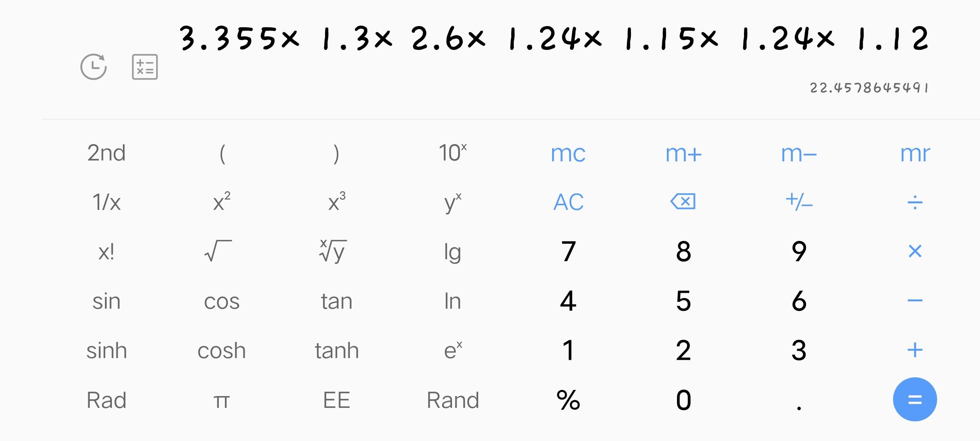Insert a random number with Rand
This screenshot has height=441, width=980.
point(453,400)
